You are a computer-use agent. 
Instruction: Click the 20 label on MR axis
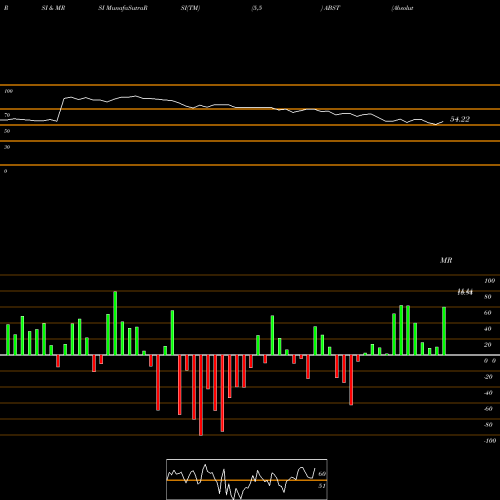[488, 345]
